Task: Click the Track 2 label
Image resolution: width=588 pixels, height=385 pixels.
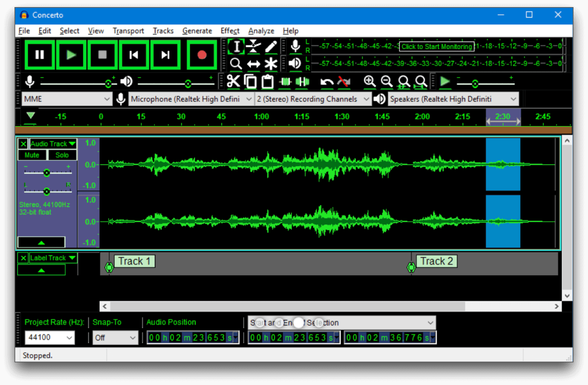Action: coord(436,261)
